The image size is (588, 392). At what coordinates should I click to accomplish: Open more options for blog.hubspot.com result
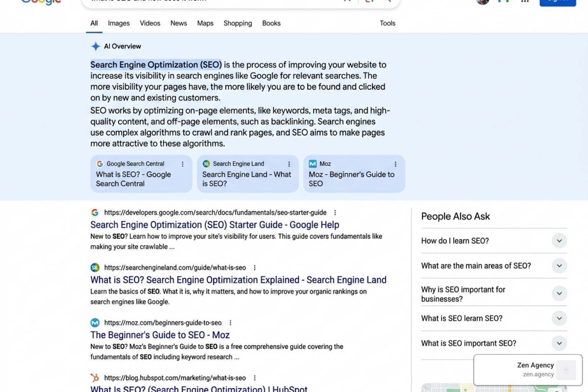coord(255,378)
